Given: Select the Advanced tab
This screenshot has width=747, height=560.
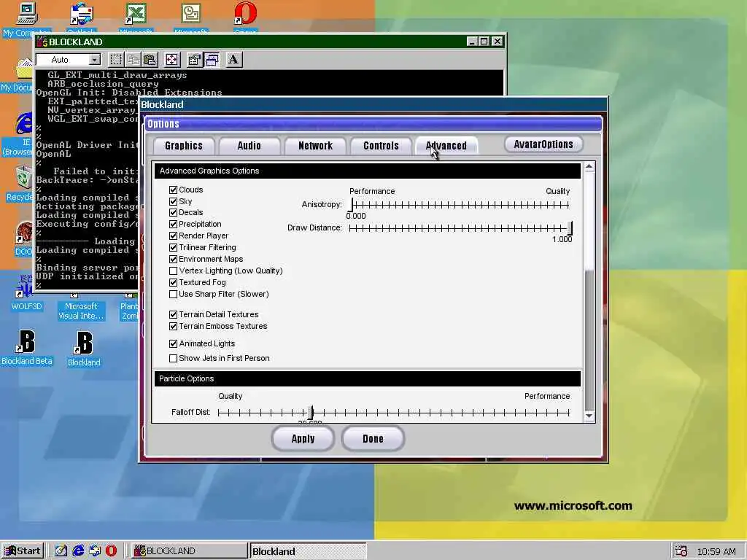Looking at the screenshot, I should point(446,146).
